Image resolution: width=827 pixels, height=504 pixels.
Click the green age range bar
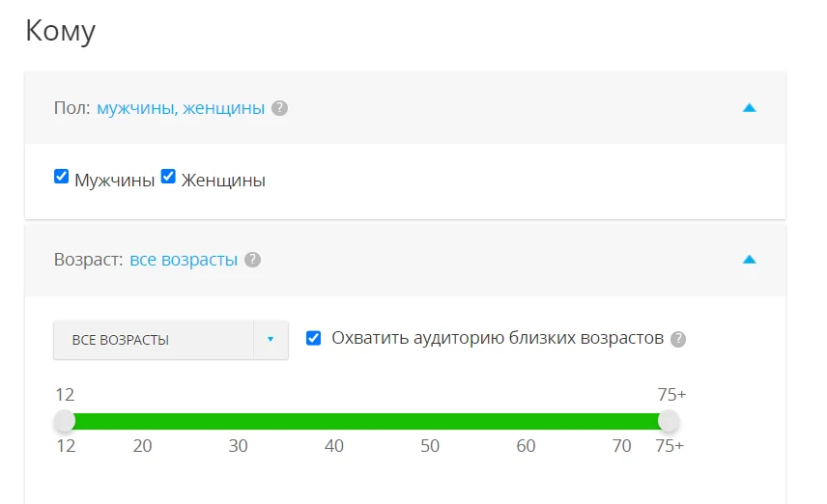367,422
